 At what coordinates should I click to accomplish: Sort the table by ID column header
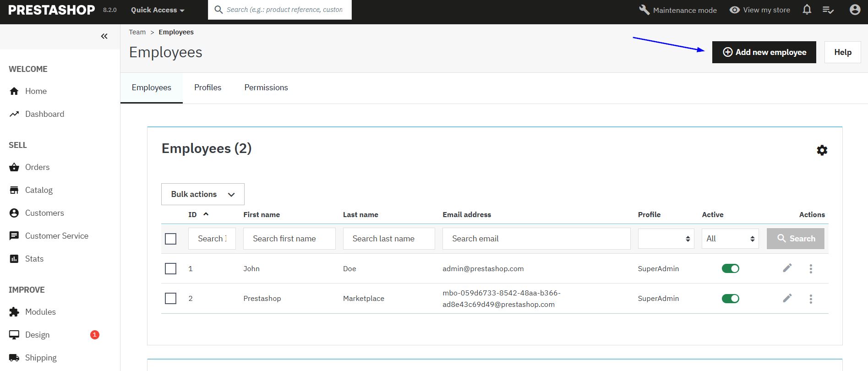coord(193,214)
